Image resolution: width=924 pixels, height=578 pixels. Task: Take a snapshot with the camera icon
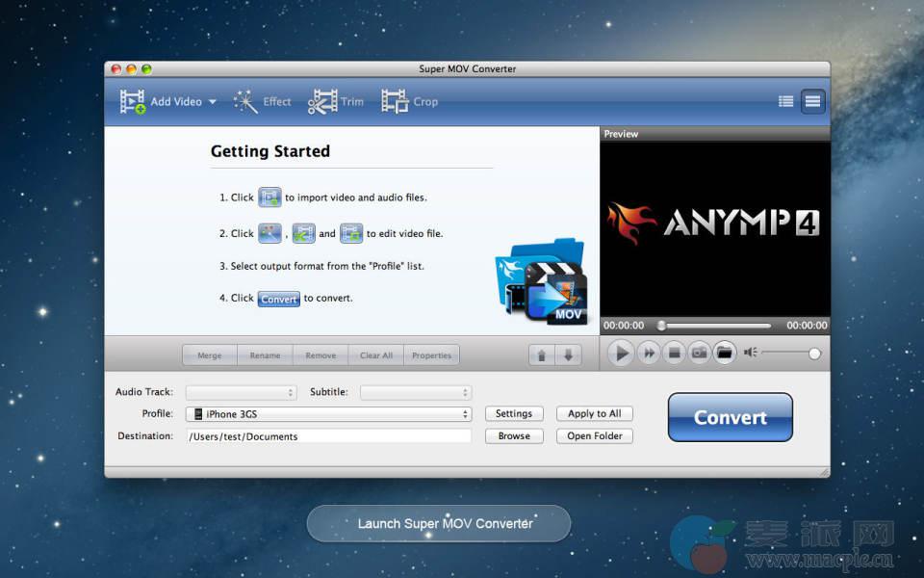(700, 354)
